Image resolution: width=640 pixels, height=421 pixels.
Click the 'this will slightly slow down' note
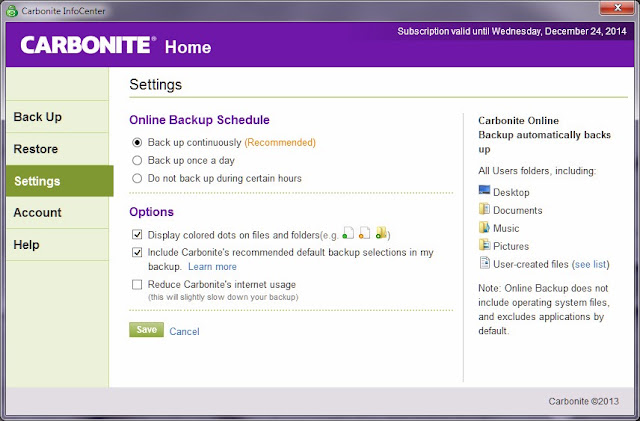223,297
